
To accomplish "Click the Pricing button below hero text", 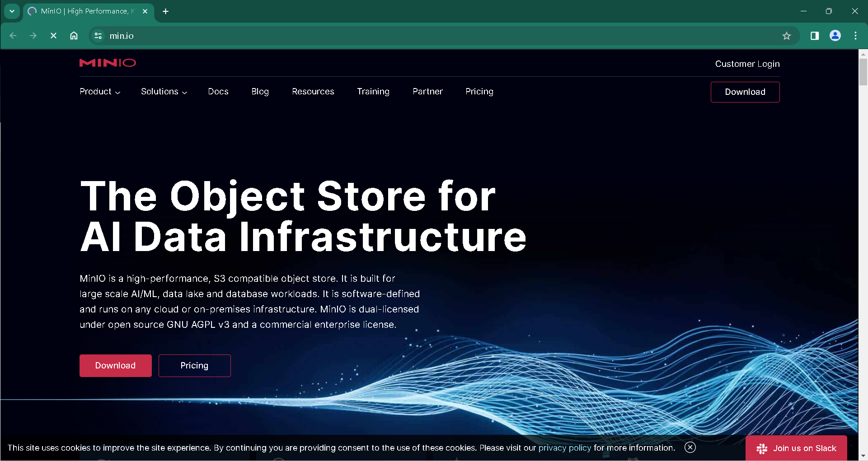I will 195,366.
